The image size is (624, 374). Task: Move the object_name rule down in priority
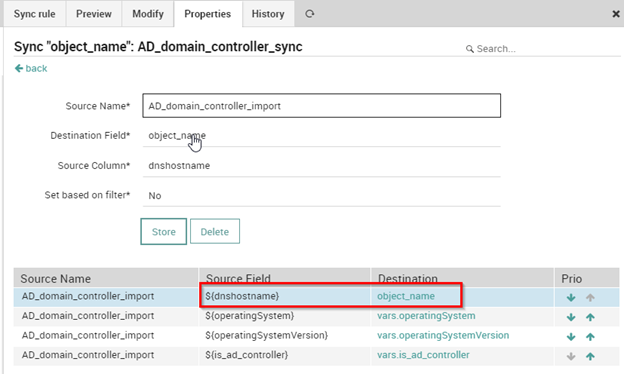pos(571,298)
